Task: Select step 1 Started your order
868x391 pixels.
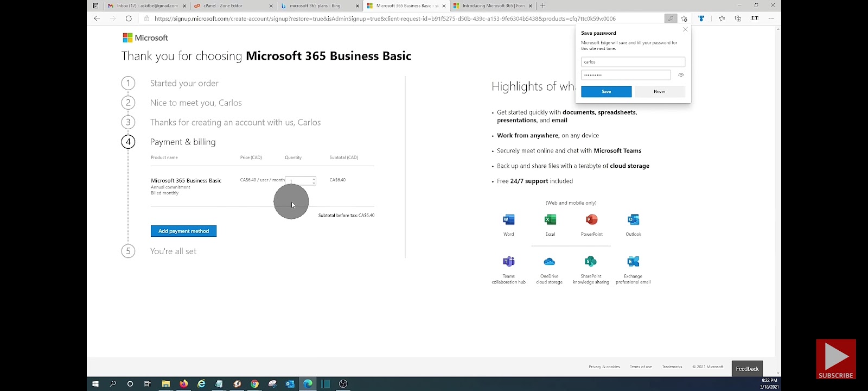Action: (184, 83)
